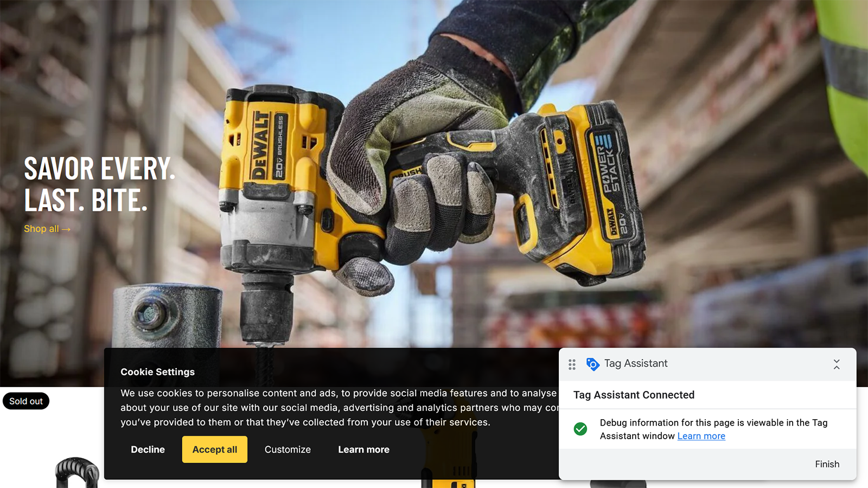Click the green checkmark status icon

[580, 429]
